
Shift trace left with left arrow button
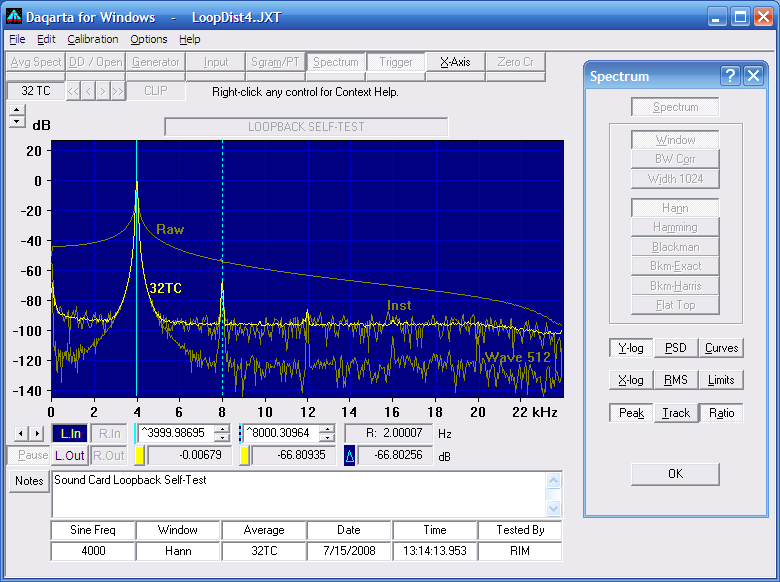(20, 433)
